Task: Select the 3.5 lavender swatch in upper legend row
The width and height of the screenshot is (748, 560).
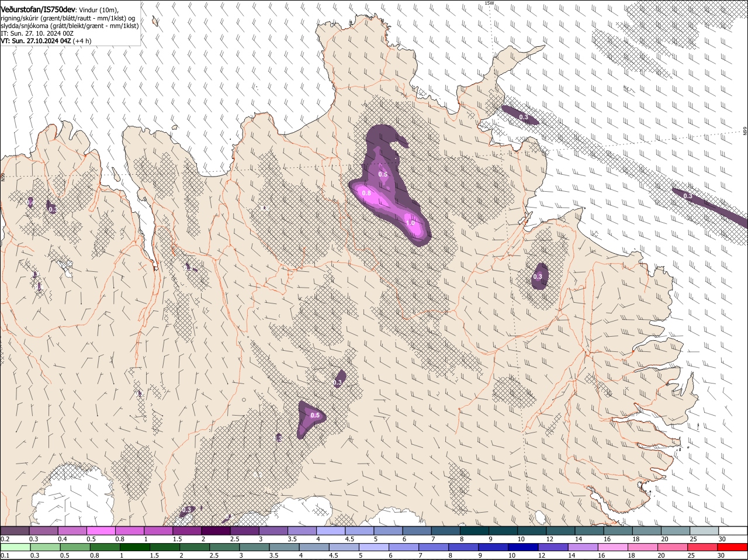Action: coord(302,530)
